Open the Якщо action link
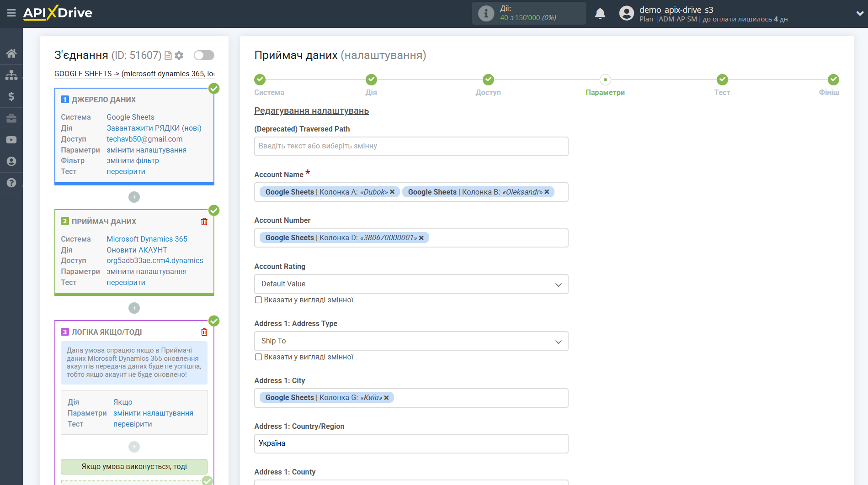The width and height of the screenshot is (868, 485). tap(123, 402)
